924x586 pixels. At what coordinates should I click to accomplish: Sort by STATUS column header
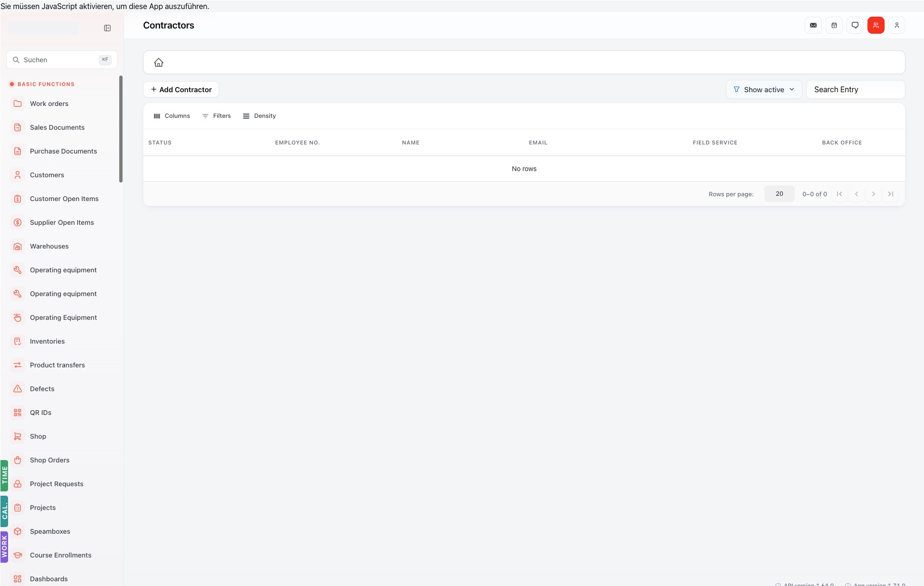tap(160, 143)
